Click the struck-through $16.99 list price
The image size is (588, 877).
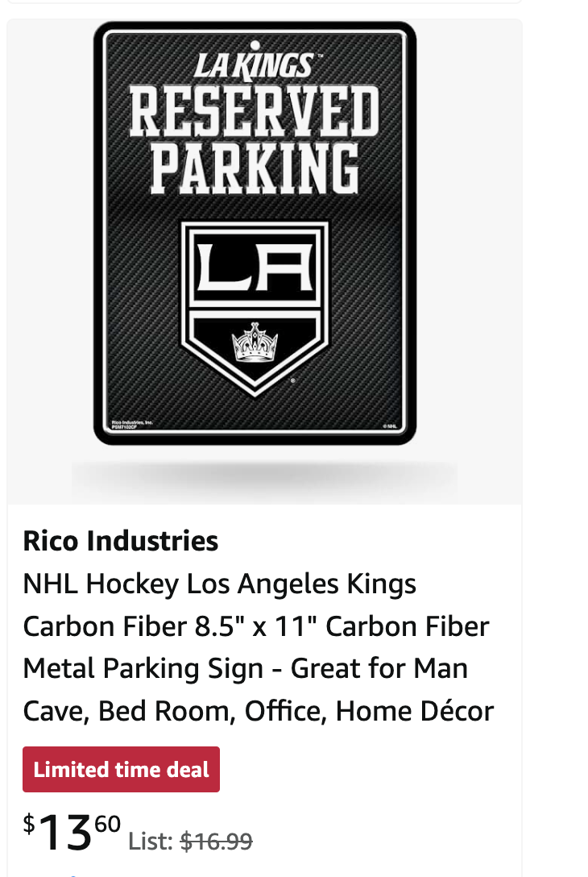click(217, 842)
